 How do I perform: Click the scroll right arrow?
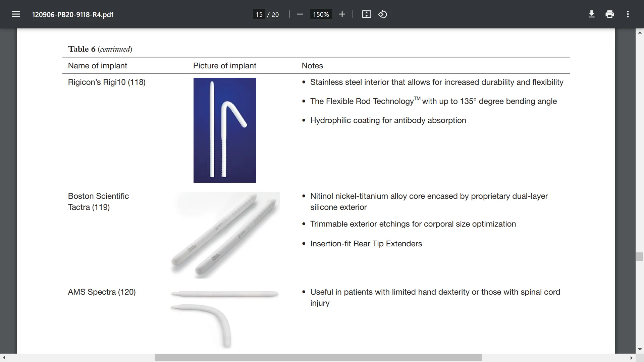pos(631,358)
